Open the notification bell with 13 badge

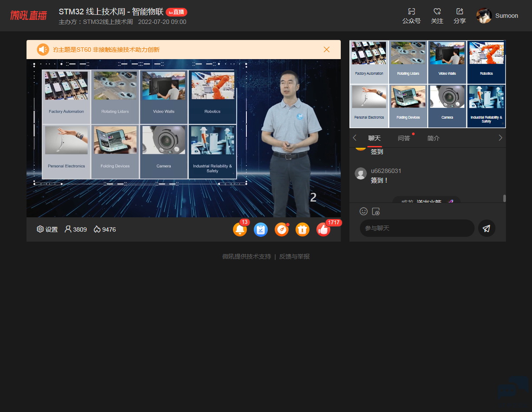(240, 229)
